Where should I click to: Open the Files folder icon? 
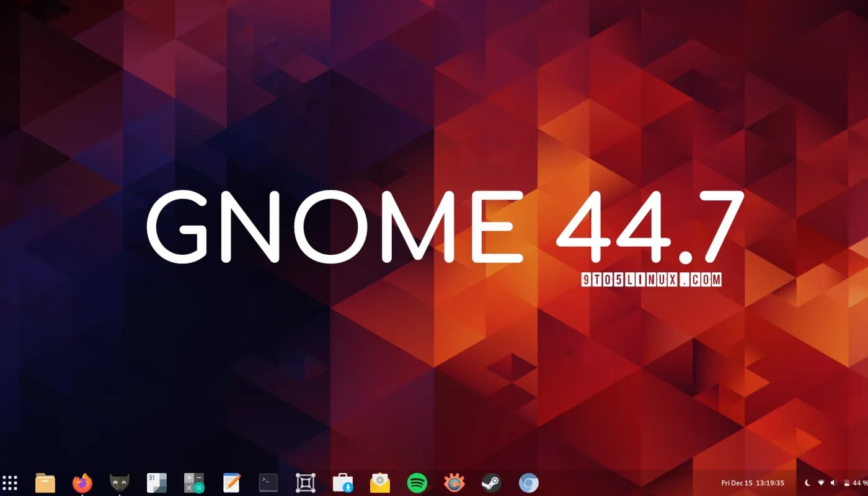[x=45, y=483]
